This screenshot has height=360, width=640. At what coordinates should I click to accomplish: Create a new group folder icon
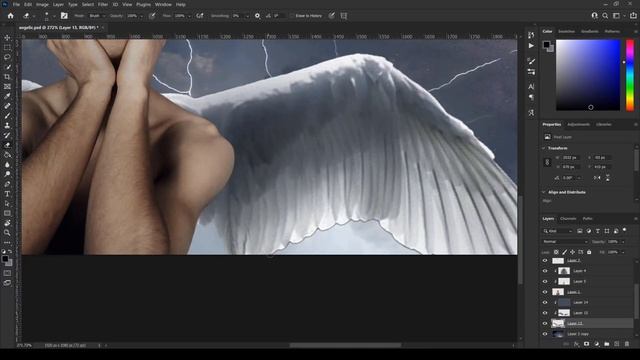(x=607, y=344)
